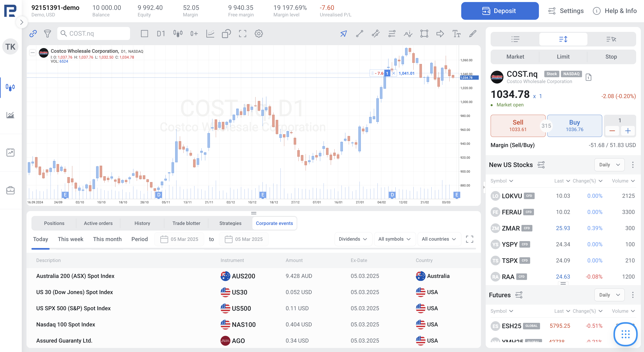Click the COST.nq symbol search field

(94, 33)
